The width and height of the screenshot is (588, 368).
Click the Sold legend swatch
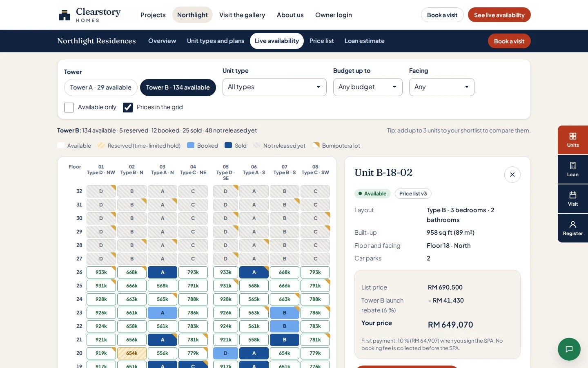tap(228, 145)
